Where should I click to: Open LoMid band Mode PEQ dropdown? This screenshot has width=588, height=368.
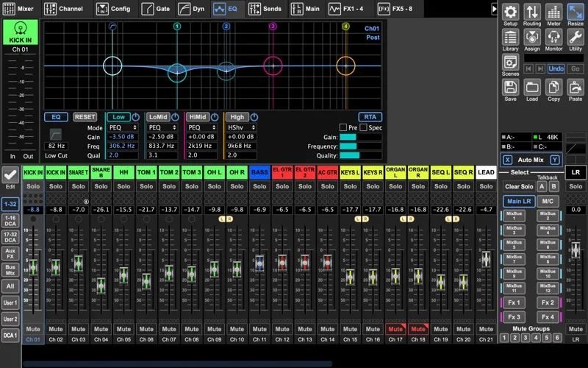pos(162,127)
